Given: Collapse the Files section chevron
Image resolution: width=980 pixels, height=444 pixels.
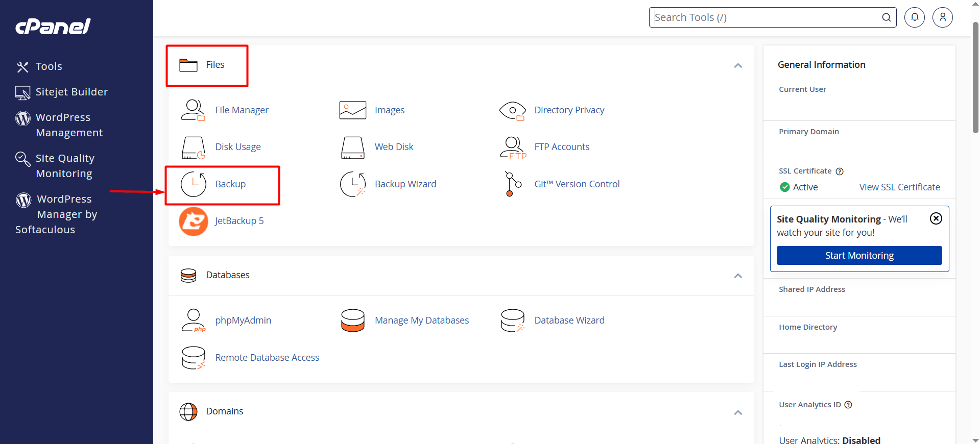Looking at the screenshot, I should [737, 65].
